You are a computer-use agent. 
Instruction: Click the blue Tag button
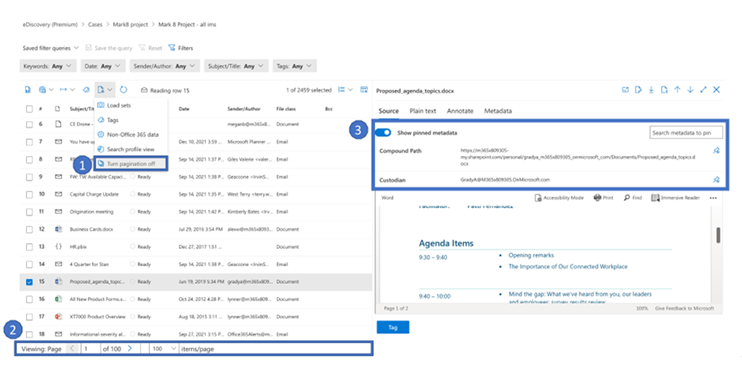(x=393, y=327)
